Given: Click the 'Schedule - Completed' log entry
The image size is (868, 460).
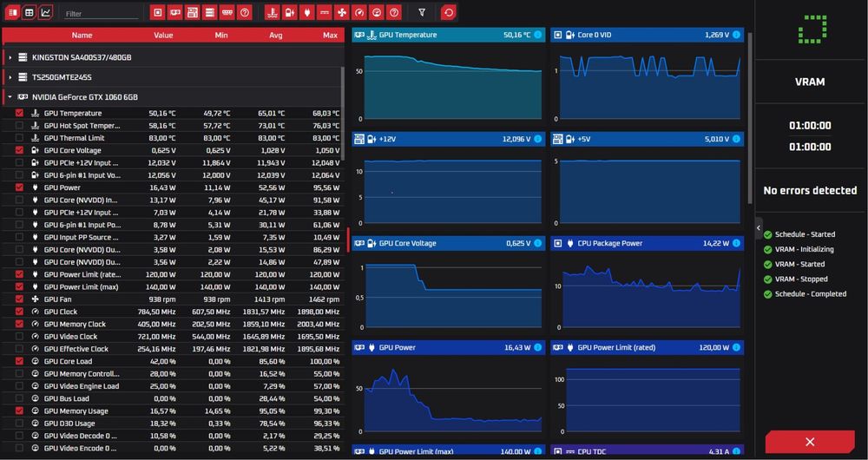Looking at the screenshot, I should click(811, 294).
